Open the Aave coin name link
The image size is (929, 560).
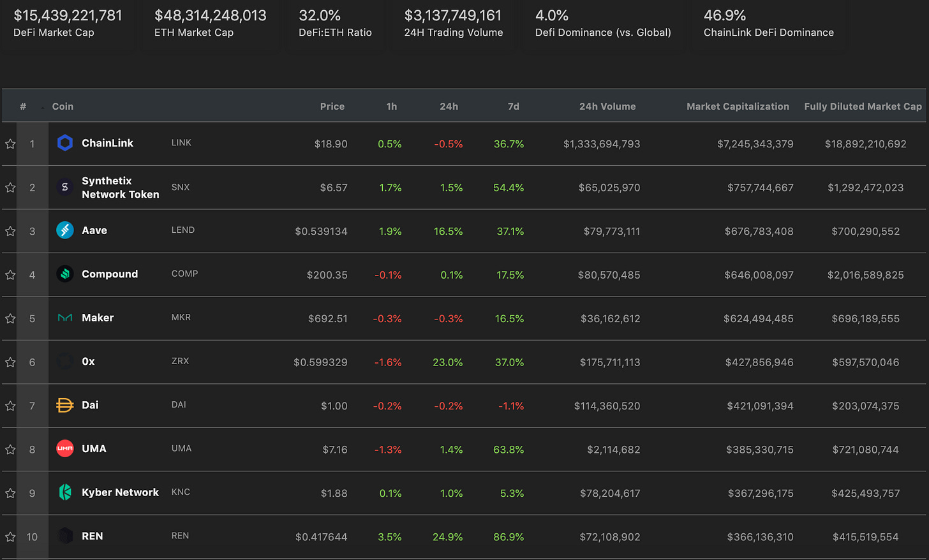coord(94,230)
